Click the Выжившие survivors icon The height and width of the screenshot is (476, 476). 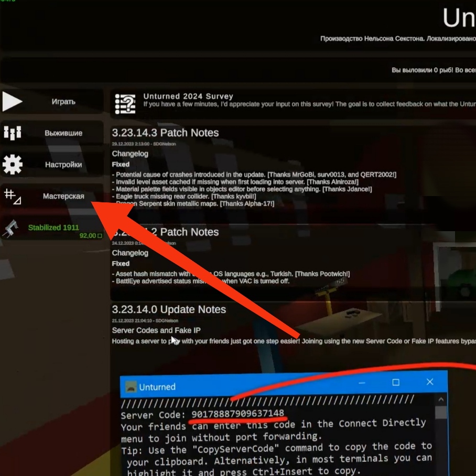(x=13, y=133)
